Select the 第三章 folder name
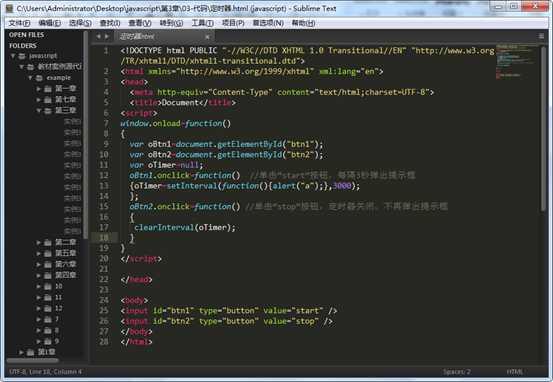The image size is (553, 382). [66, 110]
